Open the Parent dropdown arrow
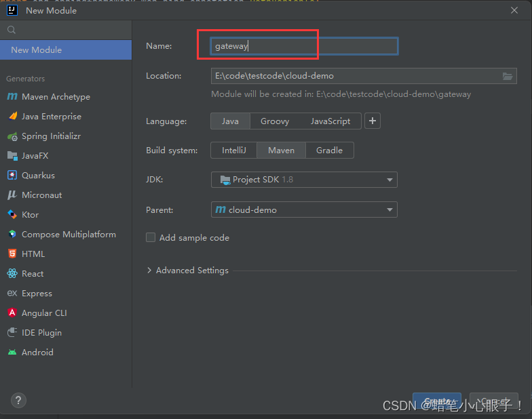This screenshot has width=532, height=419. click(389, 210)
